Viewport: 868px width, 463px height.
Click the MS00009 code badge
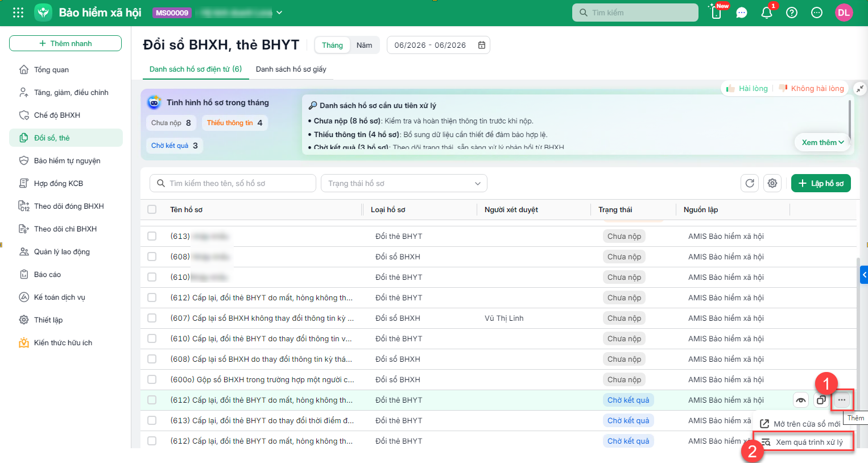[x=172, y=13]
